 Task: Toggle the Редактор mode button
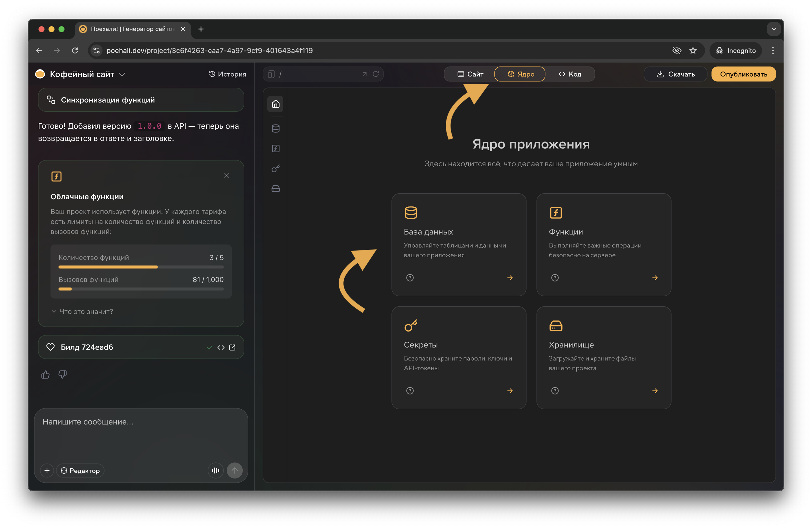pos(80,470)
